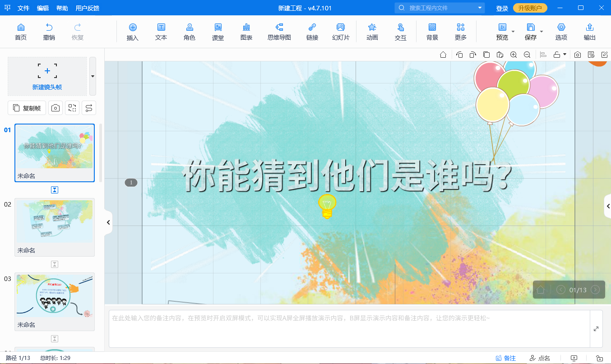Click the 撤销 undo button
This screenshot has width=611, height=364.
[x=49, y=32]
